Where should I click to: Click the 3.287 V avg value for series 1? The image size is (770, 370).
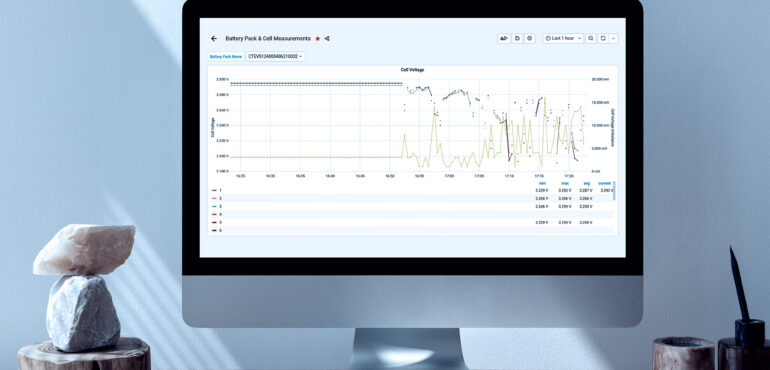[x=585, y=190]
